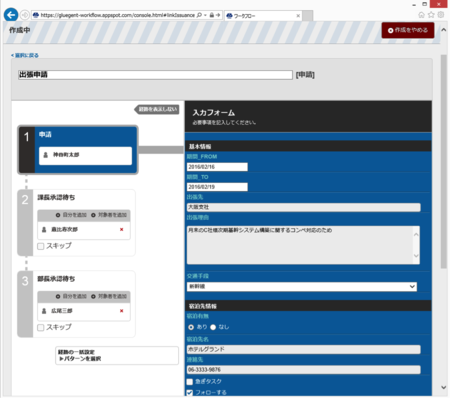Click the 宿泊先名 field ホテルグランド
The width and height of the screenshot is (450, 398).
click(304, 349)
